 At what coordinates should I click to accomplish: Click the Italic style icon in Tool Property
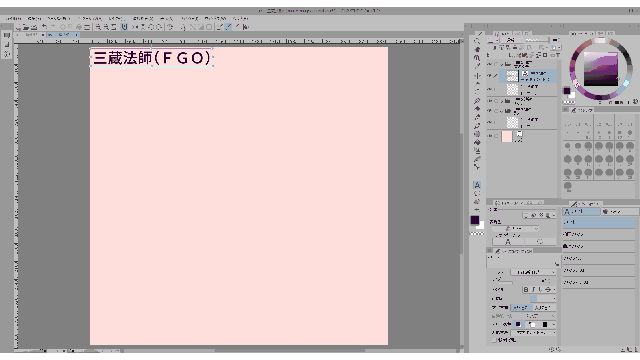(x=533, y=289)
